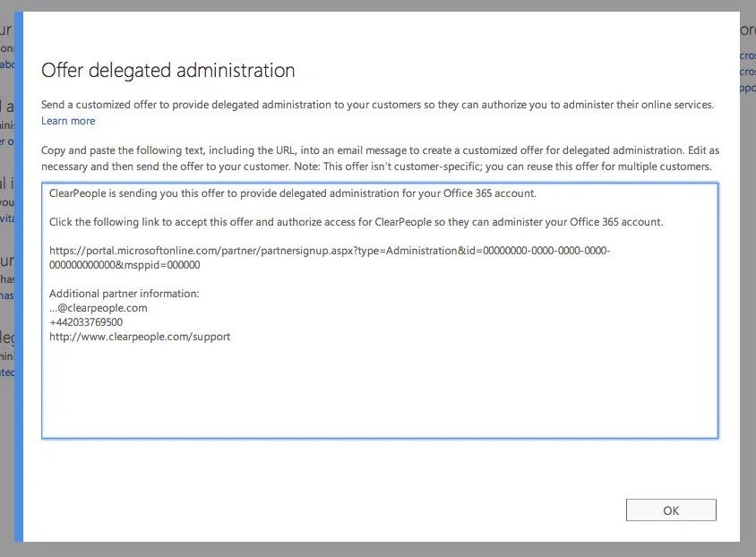This screenshot has height=557, width=756.
Task: Click the 'Offer delegated administration' heading
Action: point(168,71)
